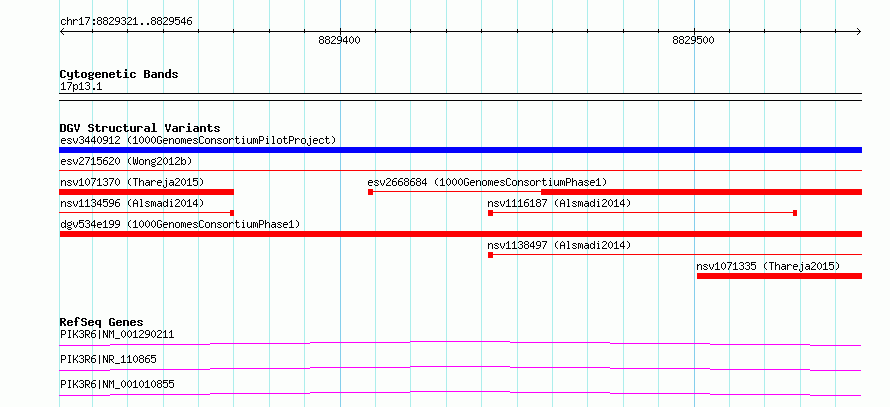
Task: Click the start square of esv2668684
Action: pos(370,192)
